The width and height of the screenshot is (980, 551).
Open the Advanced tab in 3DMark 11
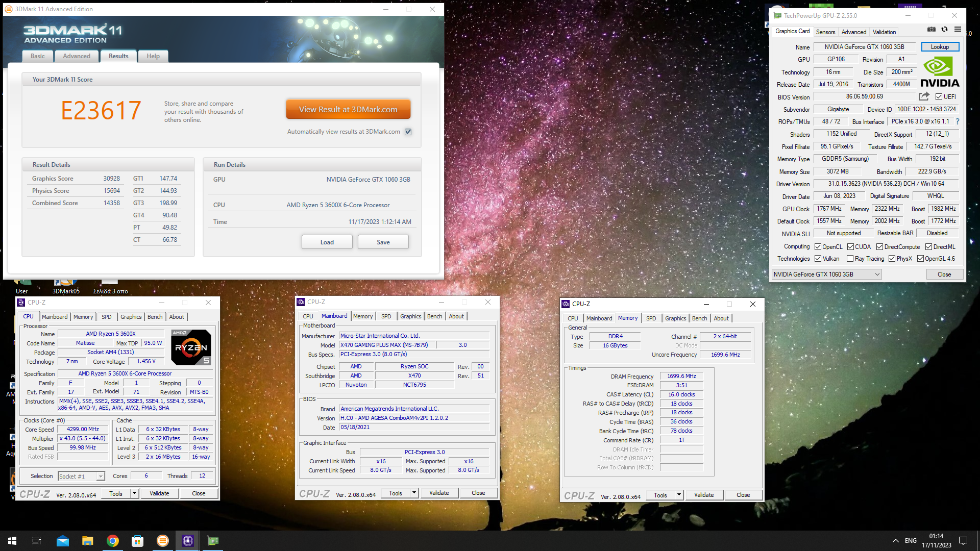tap(77, 56)
